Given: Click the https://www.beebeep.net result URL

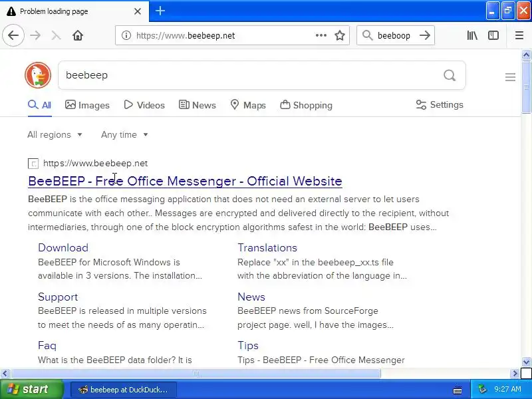Looking at the screenshot, I should (95, 163).
